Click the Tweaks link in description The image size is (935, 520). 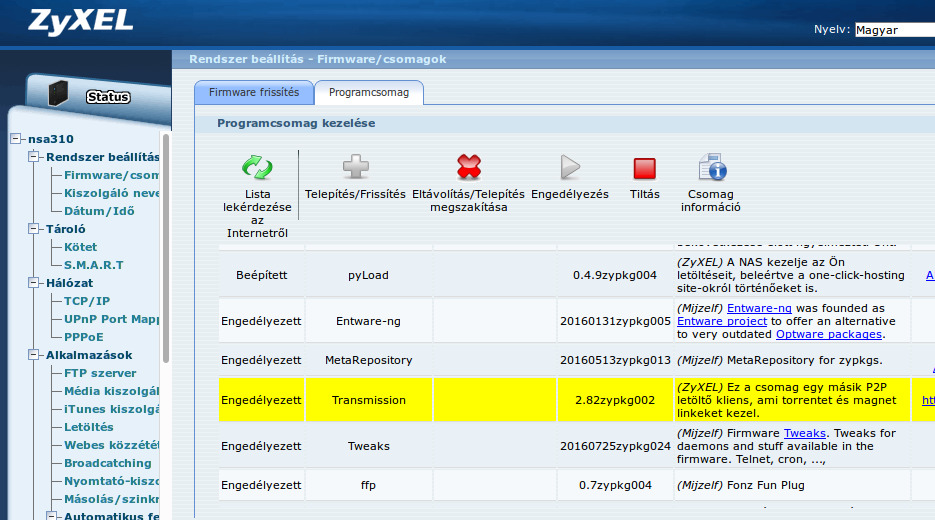804,433
